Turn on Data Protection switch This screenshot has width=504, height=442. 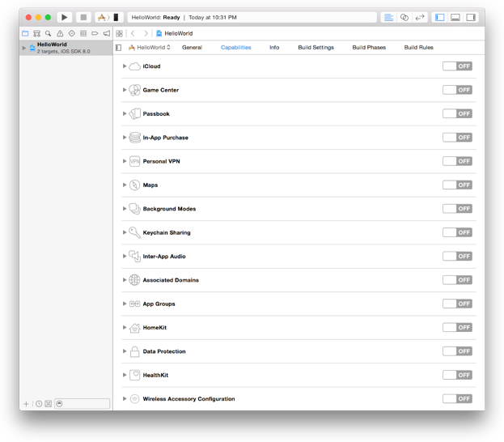pyautogui.click(x=457, y=351)
